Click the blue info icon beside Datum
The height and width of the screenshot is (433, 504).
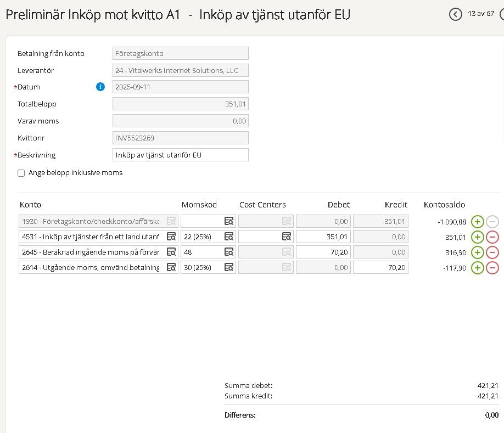click(100, 87)
